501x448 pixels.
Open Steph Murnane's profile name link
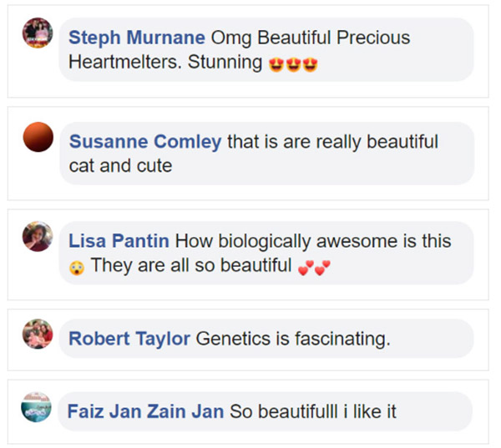[x=137, y=38]
